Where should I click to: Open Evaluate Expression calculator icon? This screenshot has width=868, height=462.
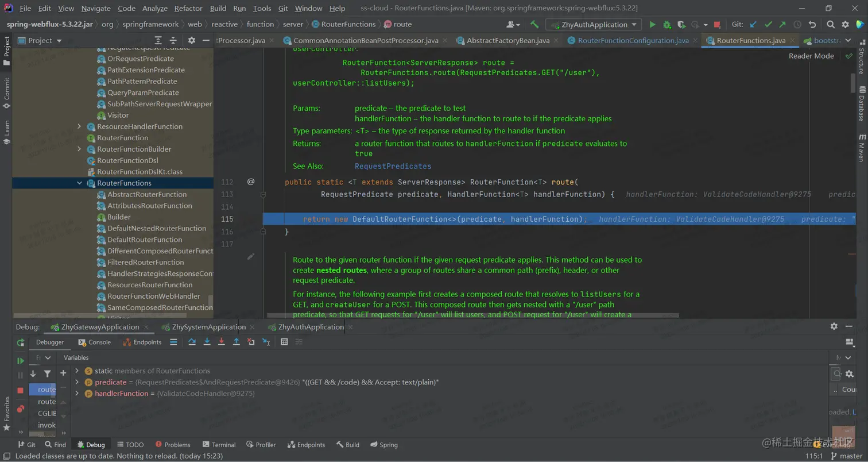click(284, 342)
